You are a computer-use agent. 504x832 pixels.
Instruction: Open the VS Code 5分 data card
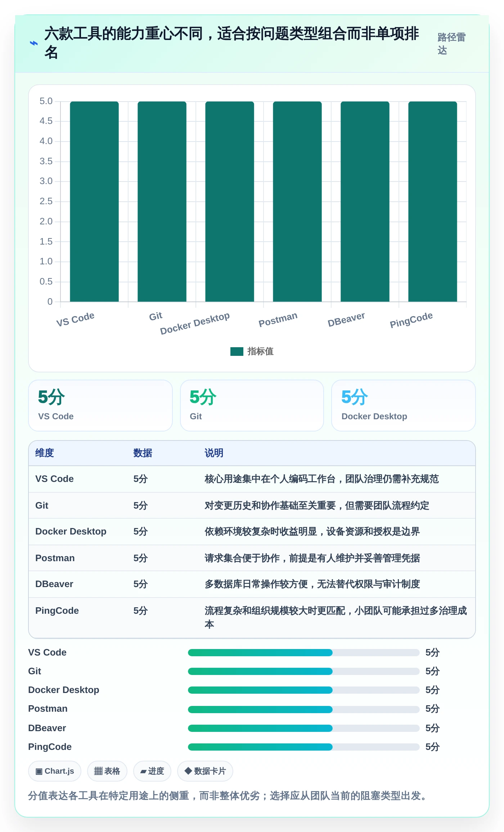click(100, 406)
